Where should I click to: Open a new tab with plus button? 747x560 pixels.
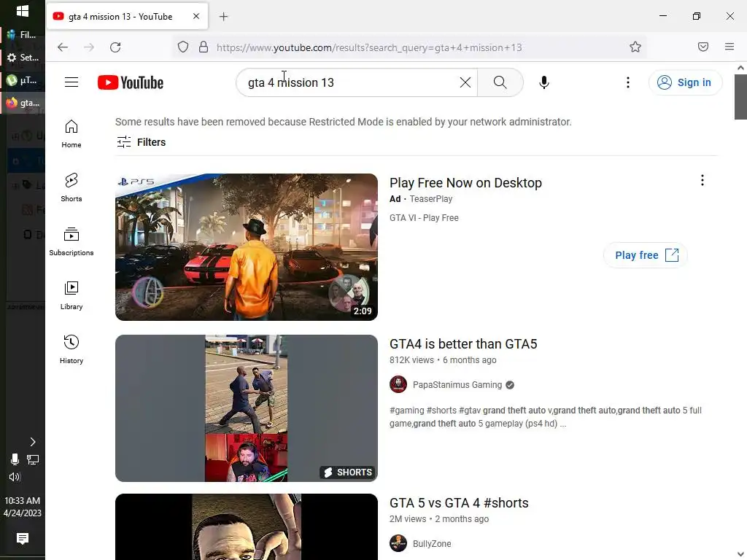click(223, 17)
